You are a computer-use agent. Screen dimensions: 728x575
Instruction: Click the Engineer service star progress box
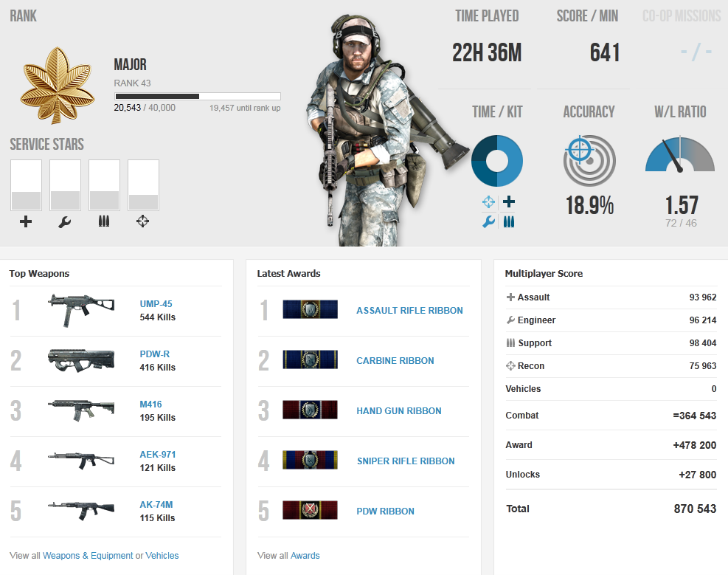click(65, 185)
